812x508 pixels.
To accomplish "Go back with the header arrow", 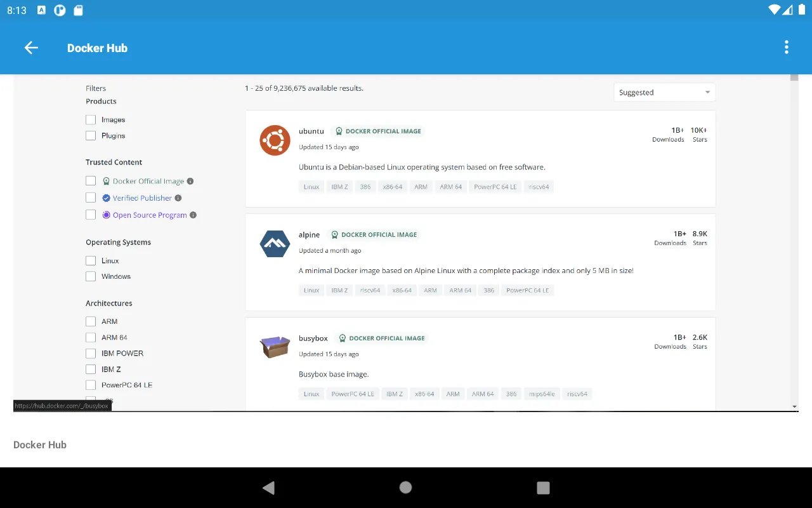I will click(31, 48).
